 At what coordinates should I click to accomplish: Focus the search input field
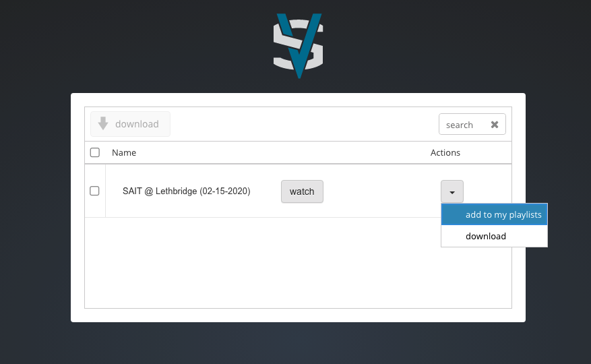click(x=462, y=125)
